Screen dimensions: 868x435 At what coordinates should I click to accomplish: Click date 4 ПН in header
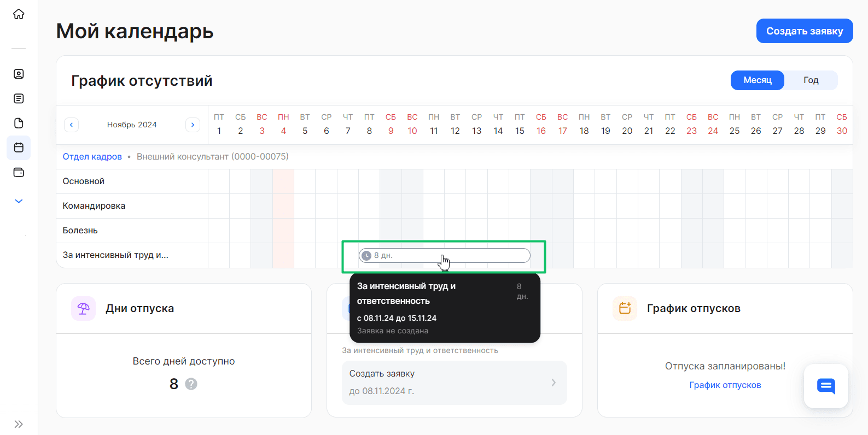[283, 125]
